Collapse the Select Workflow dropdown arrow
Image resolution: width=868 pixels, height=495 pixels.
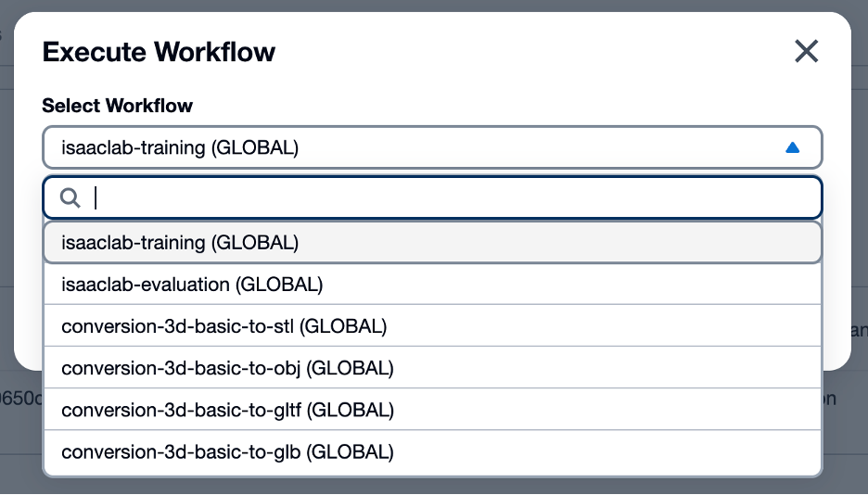(x=792, y=147)
